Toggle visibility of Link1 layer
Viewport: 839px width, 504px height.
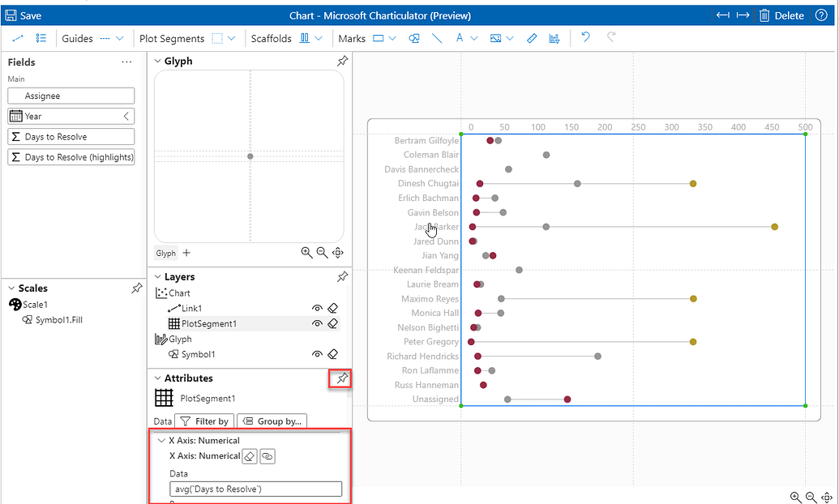pos(316,308)
